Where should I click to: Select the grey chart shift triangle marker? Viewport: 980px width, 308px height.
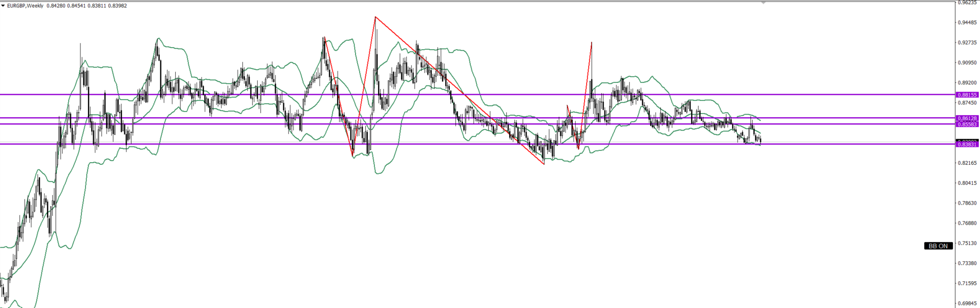coord(763,3)
